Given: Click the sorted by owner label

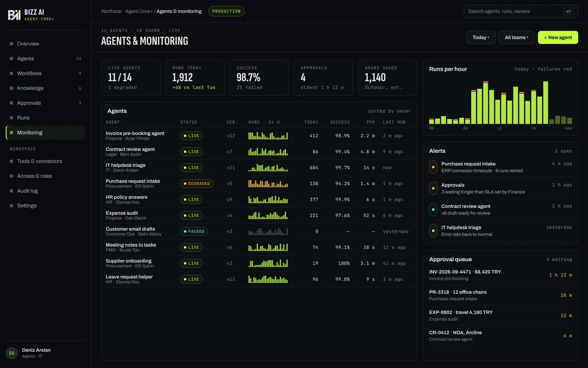Looking at the screenshot, I should (x=390, y=111).
